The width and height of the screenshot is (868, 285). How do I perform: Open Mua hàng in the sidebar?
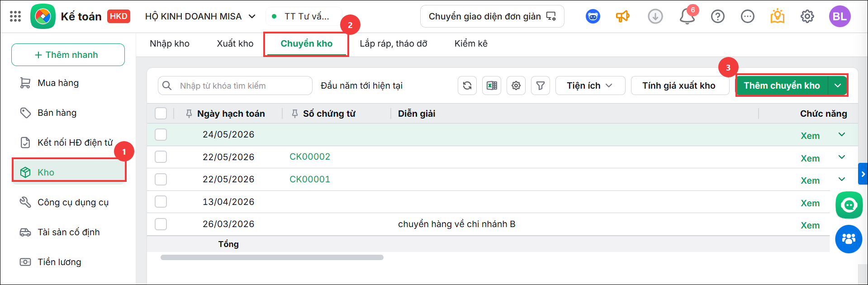[58, 83]
